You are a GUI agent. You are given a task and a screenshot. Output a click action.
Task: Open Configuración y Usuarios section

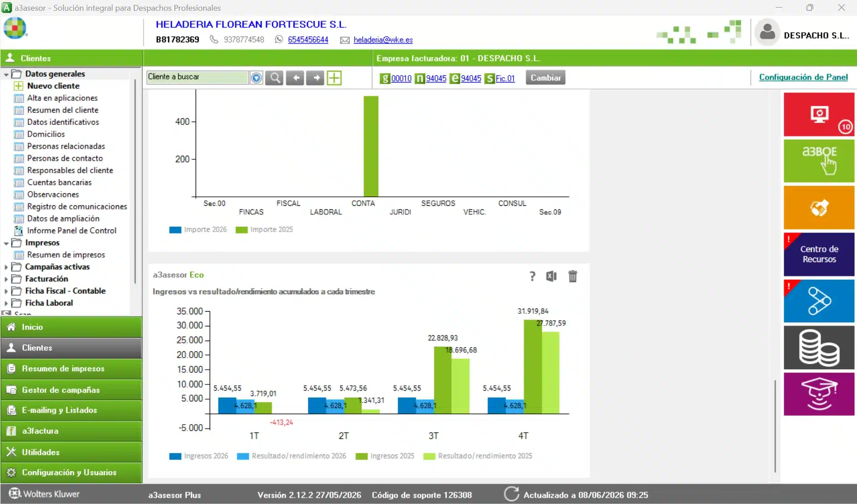(71, 472)
